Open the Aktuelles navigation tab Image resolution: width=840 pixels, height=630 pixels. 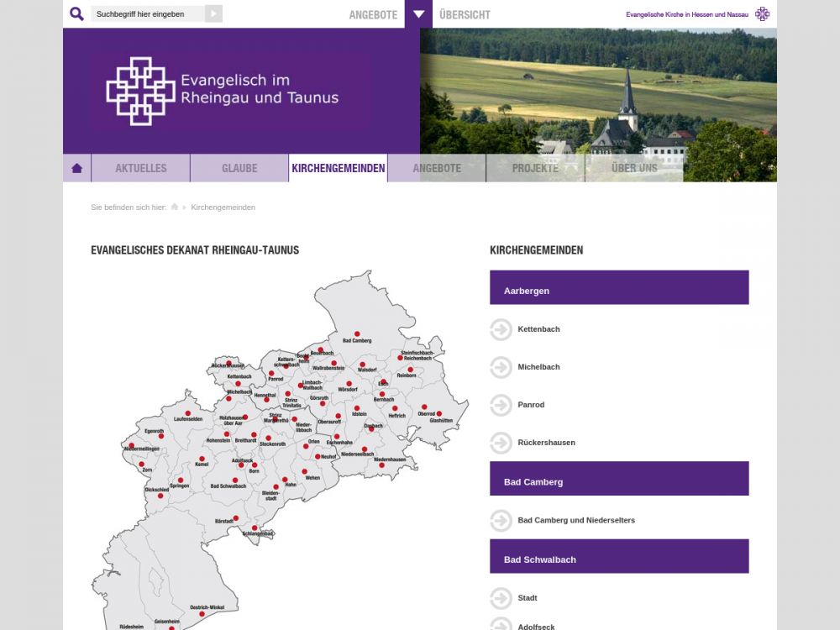141,168
